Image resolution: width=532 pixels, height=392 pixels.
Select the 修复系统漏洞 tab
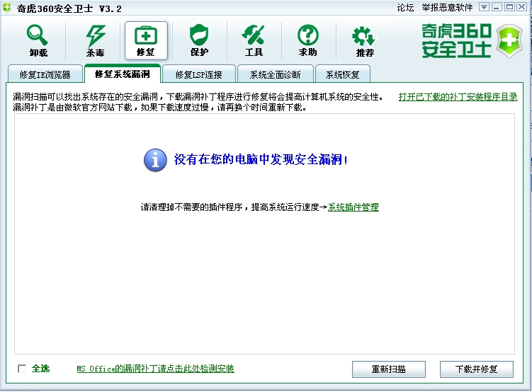pos(123,74)
